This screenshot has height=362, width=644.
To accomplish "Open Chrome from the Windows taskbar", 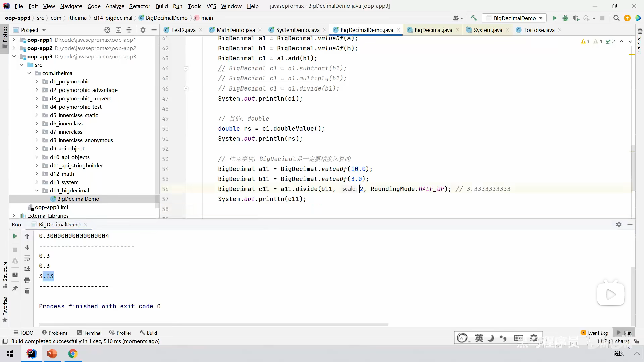I will pyautogui.click(x=73, y=354).
